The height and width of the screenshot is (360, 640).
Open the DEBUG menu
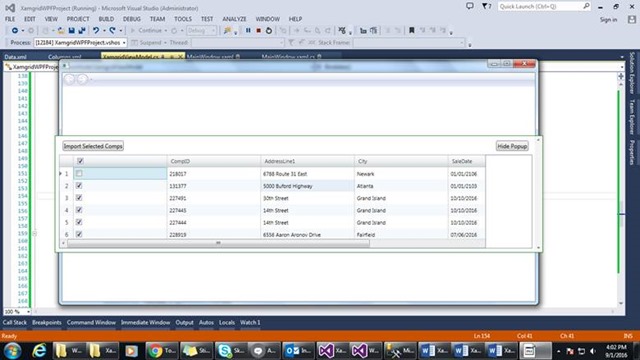pos(131,19)
